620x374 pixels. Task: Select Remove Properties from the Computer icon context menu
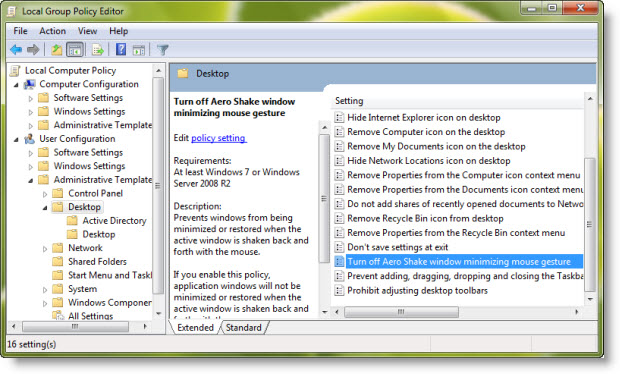click(x=463, y=175)
